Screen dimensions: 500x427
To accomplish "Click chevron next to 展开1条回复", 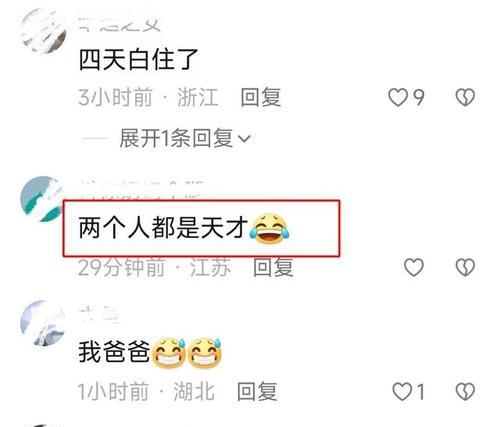I will coord(245,139).
